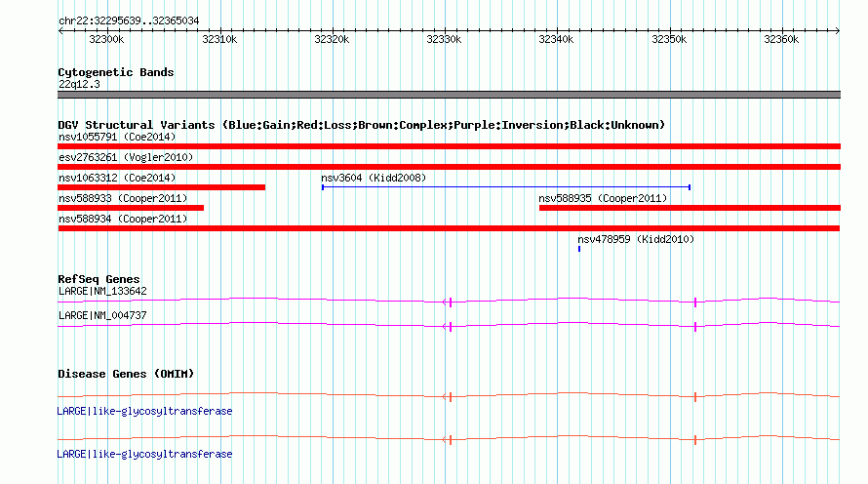Select the red bar under nsv588934
The width and height of the screenshot is (868, 484).
click(x=449, y=228)
